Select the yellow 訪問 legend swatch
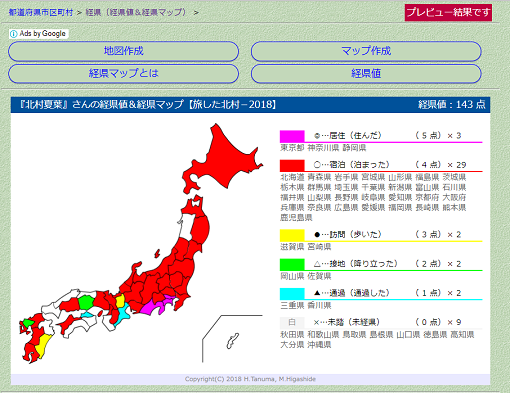Viewport: 510px width, 393px height. [292, 235]
